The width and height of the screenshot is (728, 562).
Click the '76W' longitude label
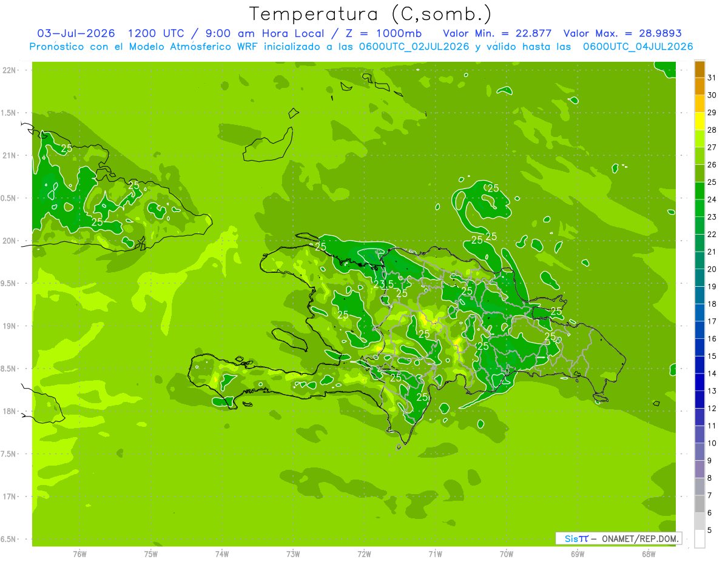pyautogui.click(x=79, y=554)
